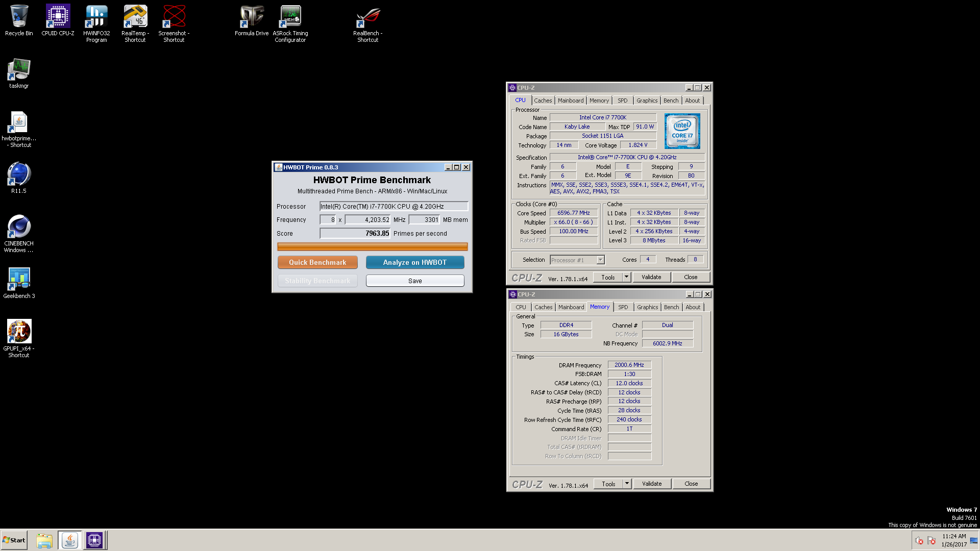Click Validate in lower CPU-Z window
The height and width of the screenshot is (551, 980).
652,484
